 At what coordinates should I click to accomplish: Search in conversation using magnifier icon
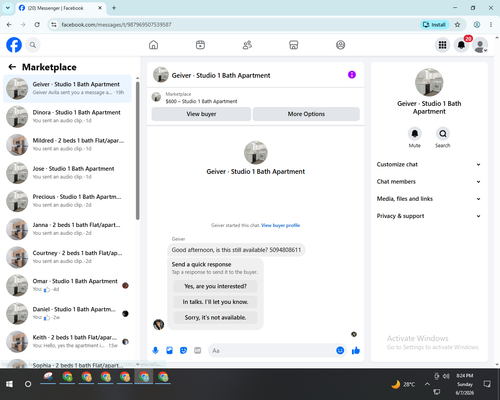click(x=443, y=134)
